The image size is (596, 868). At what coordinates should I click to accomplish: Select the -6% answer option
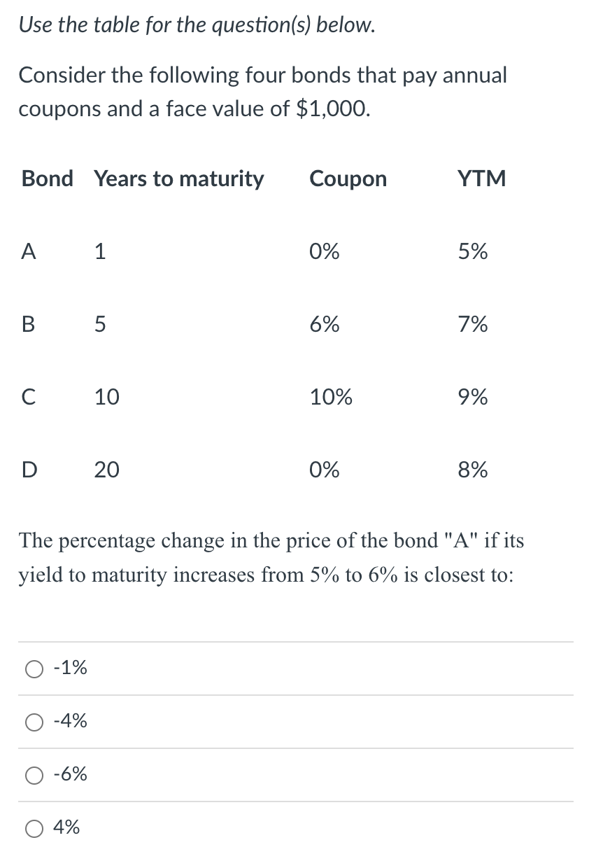[x=34, y=774]
